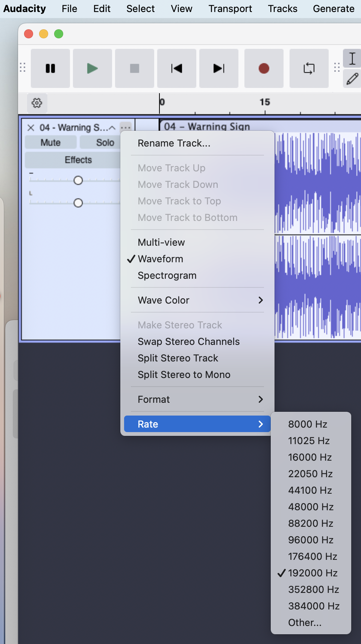Collapse the track with the caret icon
Viewport: 361px width, 644px height.
pyautogui.click(x=112, y=128)
